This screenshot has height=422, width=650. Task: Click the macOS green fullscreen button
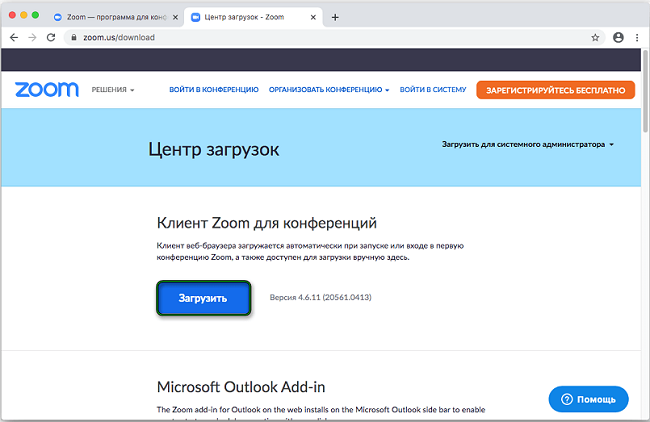[x=35, y=15]
